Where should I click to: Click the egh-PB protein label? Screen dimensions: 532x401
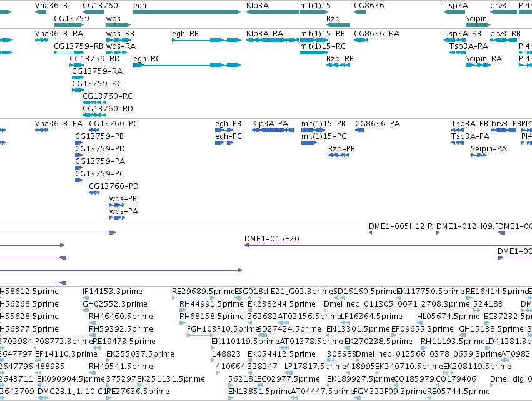228,124
